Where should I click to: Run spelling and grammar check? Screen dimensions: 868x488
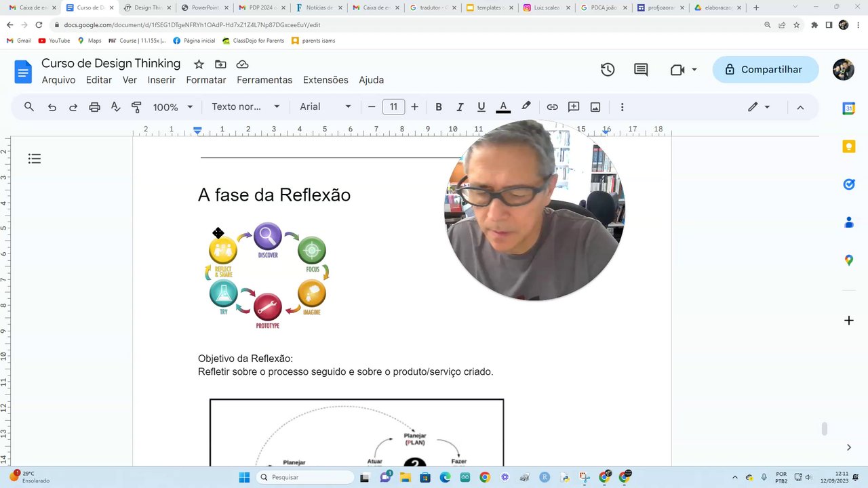tap(115, 107)
